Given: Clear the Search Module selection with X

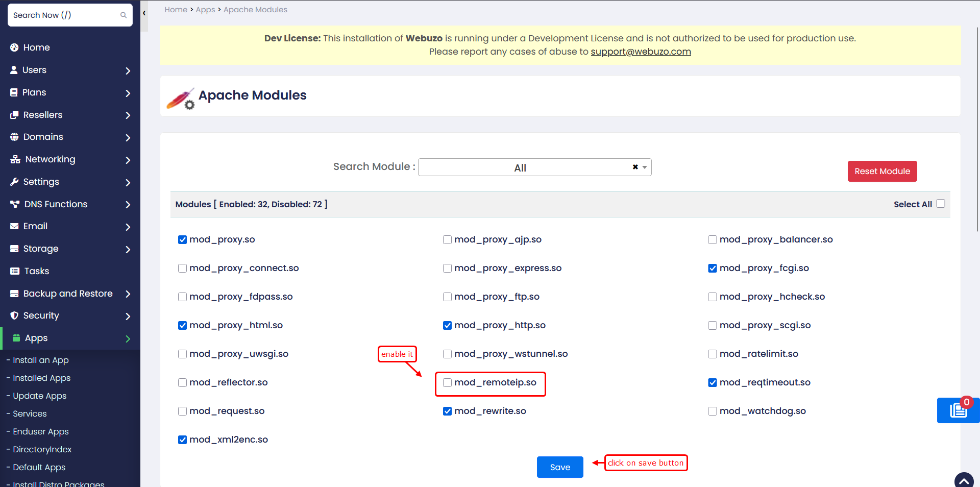Looking at the screenshot, I should [635, 167].
